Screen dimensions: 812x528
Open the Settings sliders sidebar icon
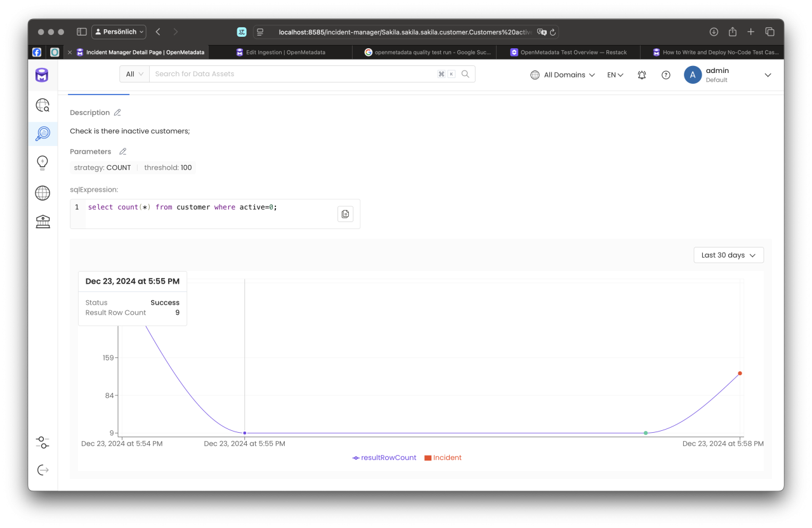tap(43, 442)
